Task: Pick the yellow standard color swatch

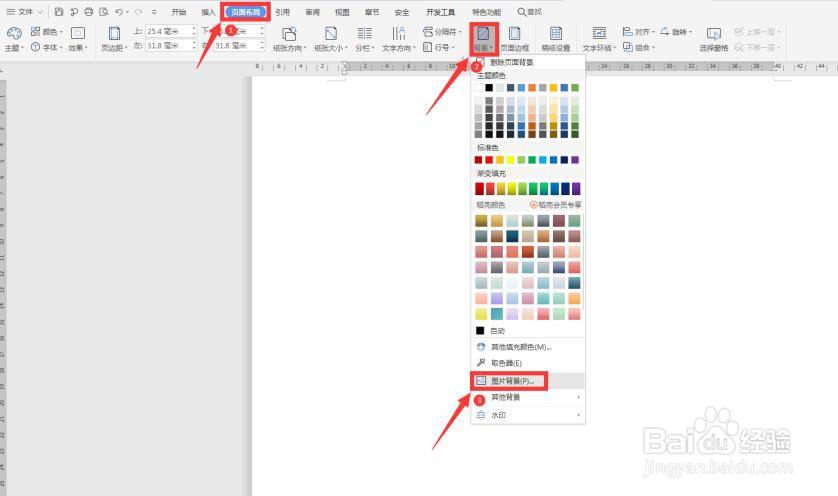Action: coord(510,160)
